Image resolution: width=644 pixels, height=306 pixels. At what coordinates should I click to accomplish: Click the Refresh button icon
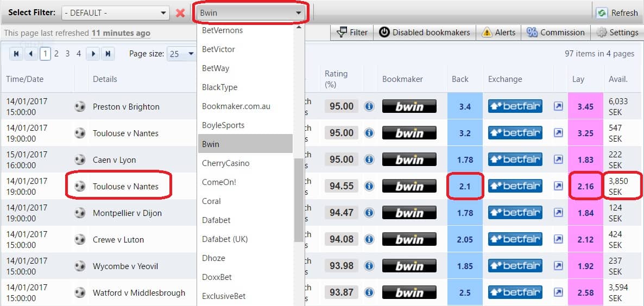(602, 13)
